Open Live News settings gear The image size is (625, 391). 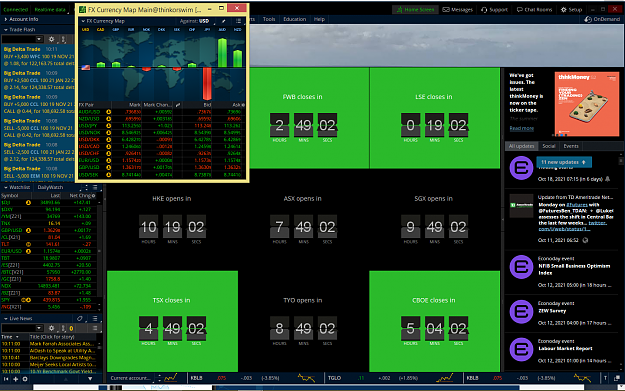(51, 328)
